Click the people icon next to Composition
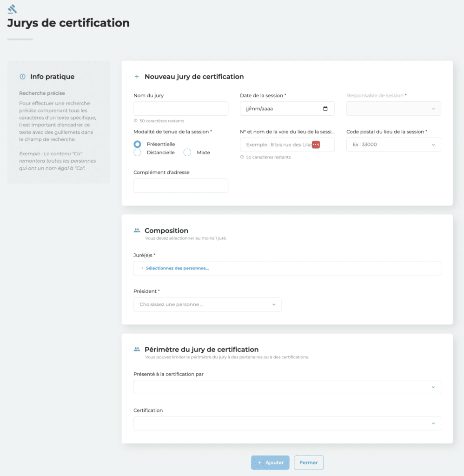Image resolution: width=464 pixels, height=476 pixels. pyautogui.click(x=137, y=231)
